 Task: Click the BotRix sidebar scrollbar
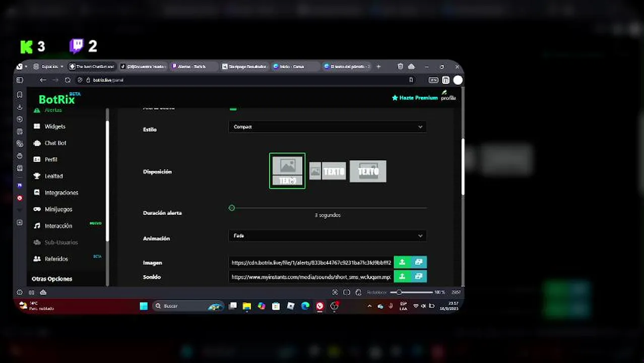[107, 180]
